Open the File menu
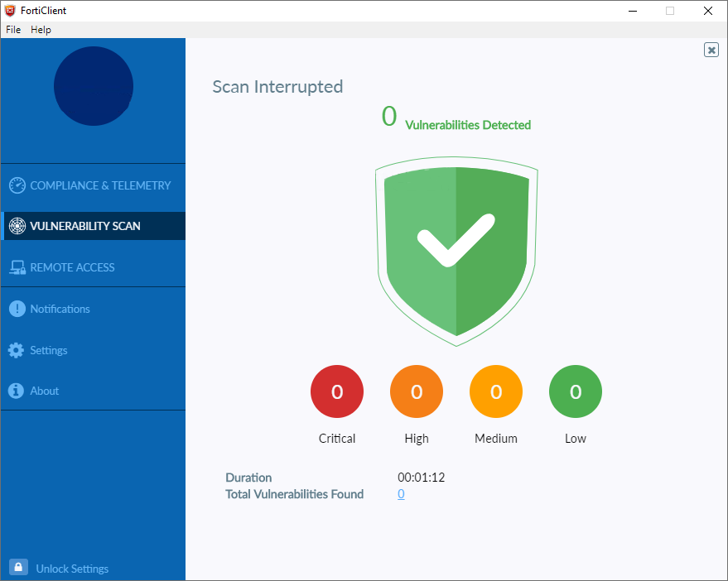 [13, 29]
